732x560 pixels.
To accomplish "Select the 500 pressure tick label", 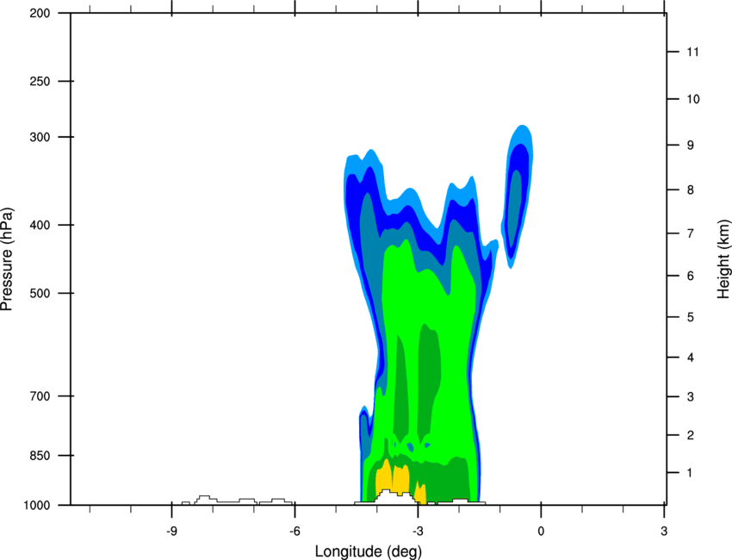I will (40, 293).
